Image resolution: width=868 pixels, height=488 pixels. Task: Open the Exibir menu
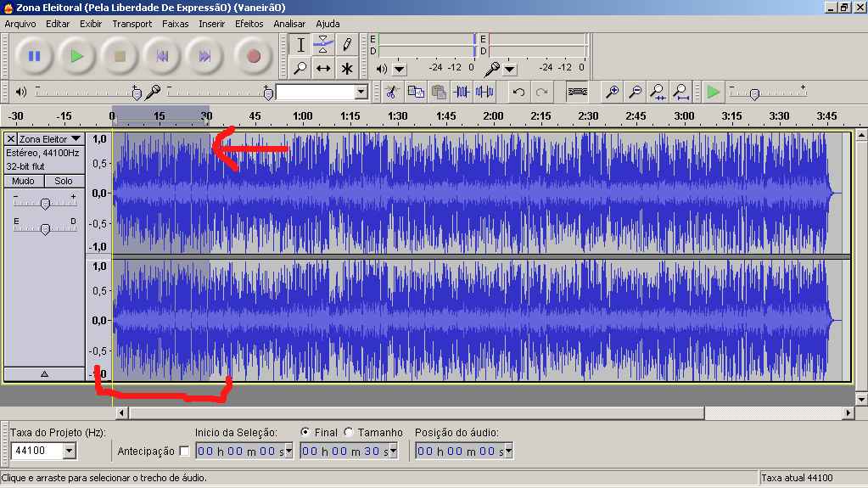coord(91,24)
